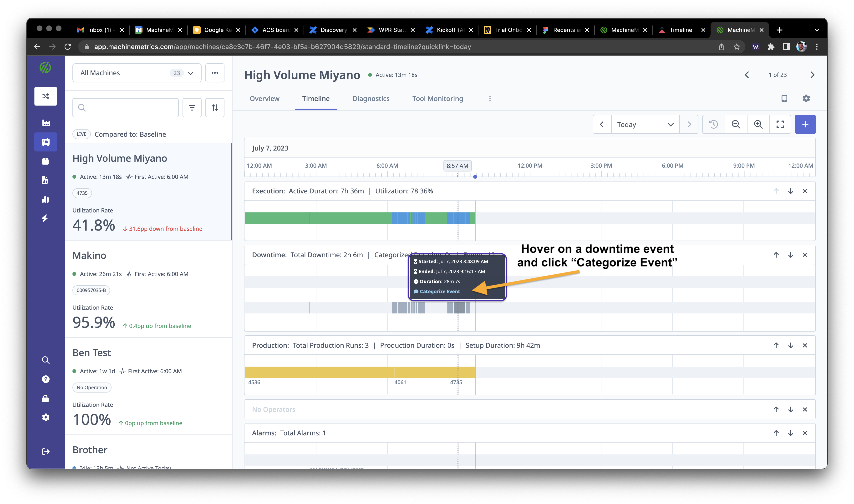854x504 pixels.
Task: Click the machine search input field
Action: (125, 107)
